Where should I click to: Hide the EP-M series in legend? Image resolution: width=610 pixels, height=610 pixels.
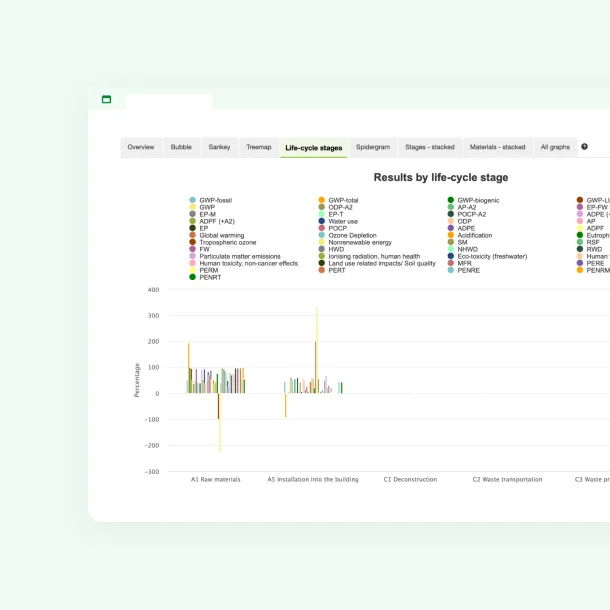202,214
